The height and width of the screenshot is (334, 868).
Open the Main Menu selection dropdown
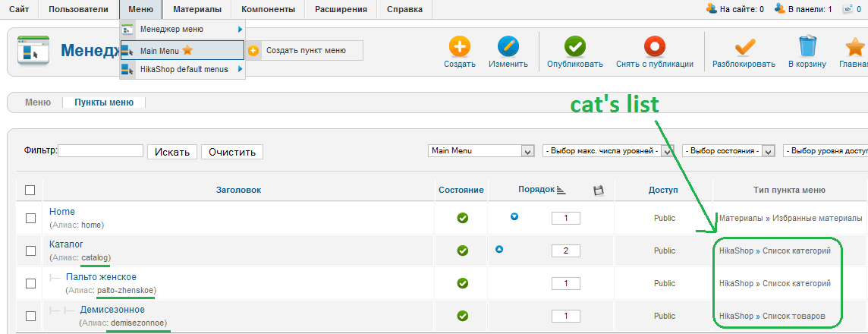[528, 151]
